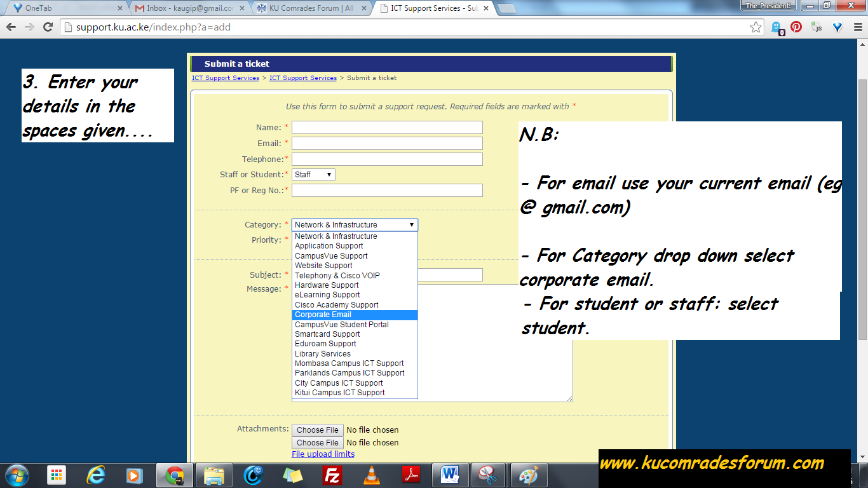
Task: Click the The_President! profile button
Action: click(768, 5)
